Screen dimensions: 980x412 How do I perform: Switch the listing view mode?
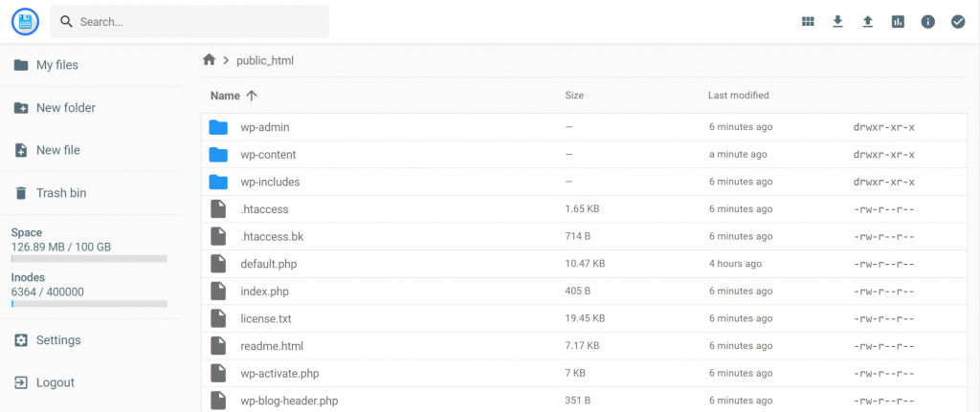pos(808,21)
